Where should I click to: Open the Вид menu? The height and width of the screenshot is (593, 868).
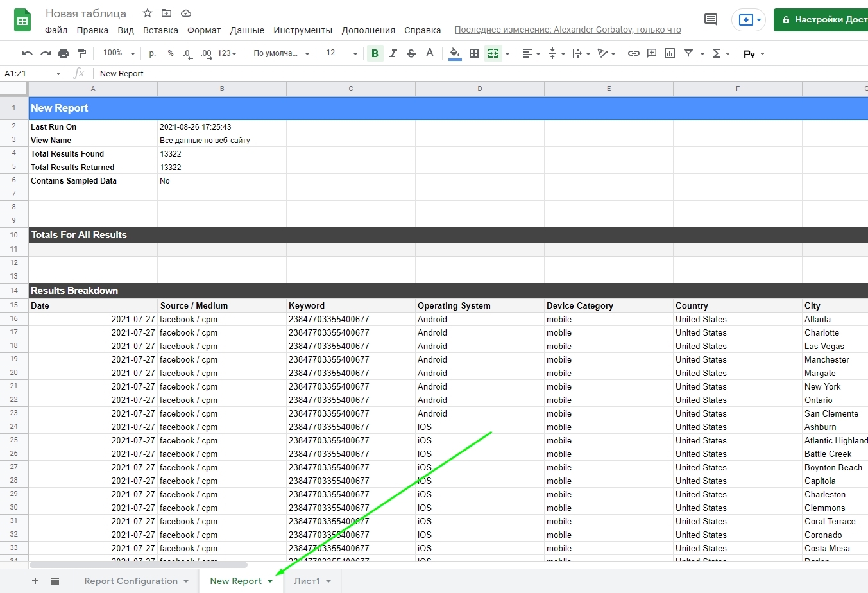126,30
